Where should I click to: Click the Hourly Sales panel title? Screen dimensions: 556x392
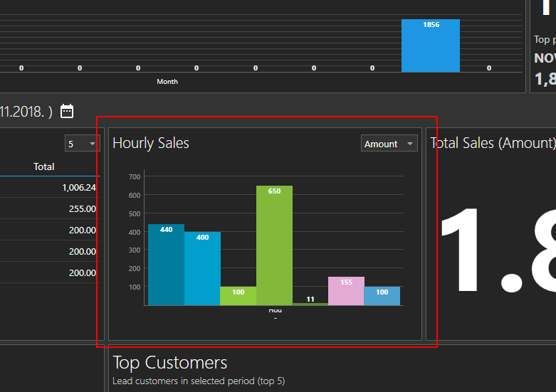tap(151, 143)
